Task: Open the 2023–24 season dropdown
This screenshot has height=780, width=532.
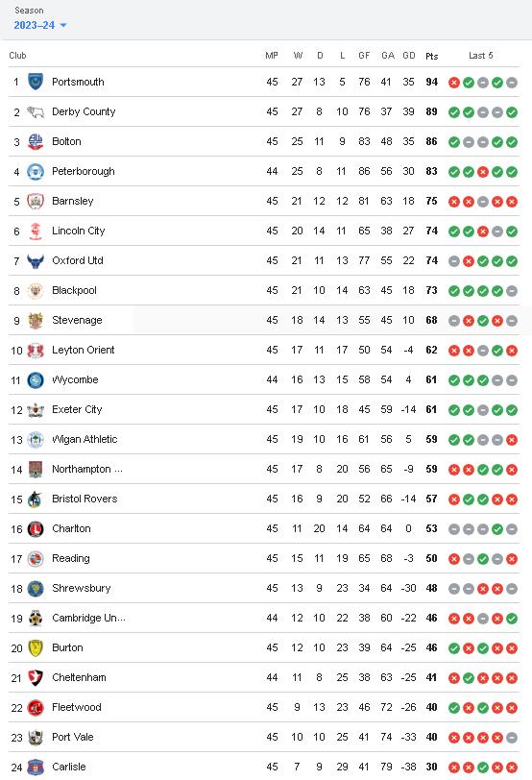Action: 39,25
